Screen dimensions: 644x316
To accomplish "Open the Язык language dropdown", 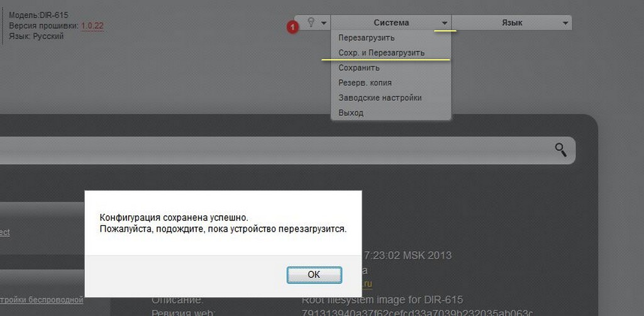I will click(512, 23).
